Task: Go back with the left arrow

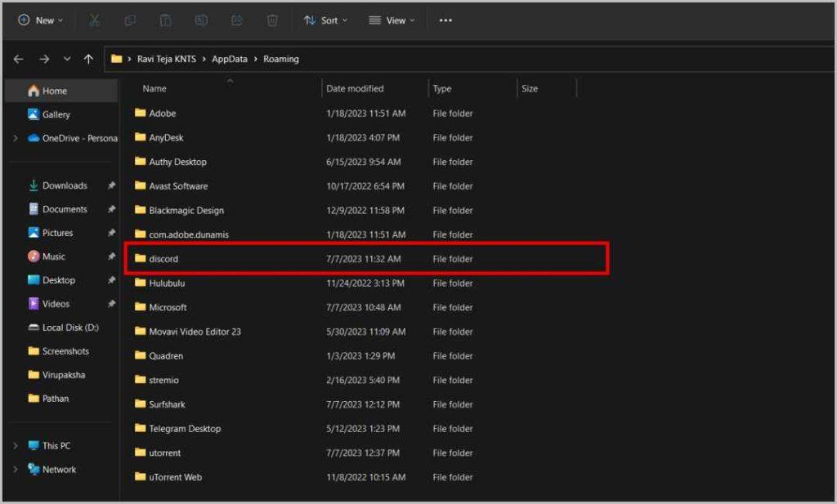Action: click(x=18, y=59)
